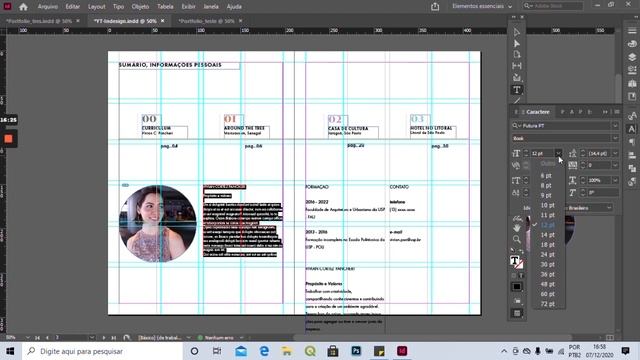The image size is (640, 360).
Task: Click the font size stepper arrows
Action: pyautogui.click(x=526, y=153)
